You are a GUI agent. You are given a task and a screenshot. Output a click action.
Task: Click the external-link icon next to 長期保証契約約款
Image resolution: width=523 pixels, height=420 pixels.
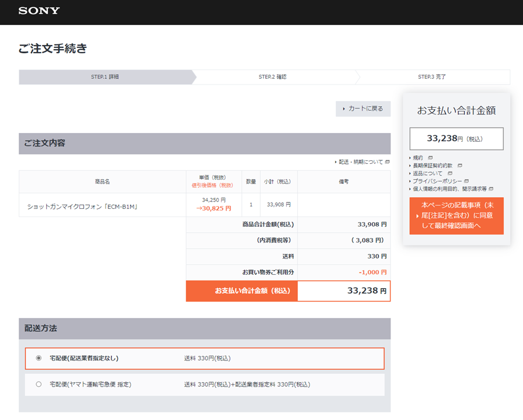coord(460,165)
